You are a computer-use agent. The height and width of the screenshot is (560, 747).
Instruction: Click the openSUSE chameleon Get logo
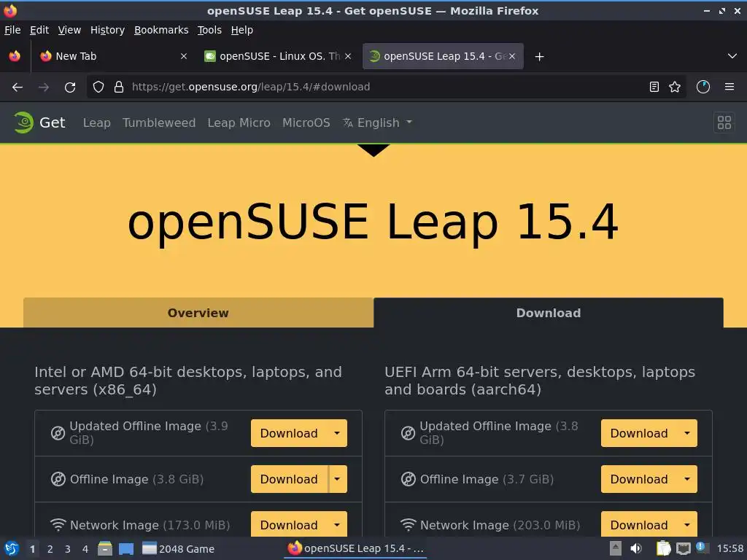[39, 122]
